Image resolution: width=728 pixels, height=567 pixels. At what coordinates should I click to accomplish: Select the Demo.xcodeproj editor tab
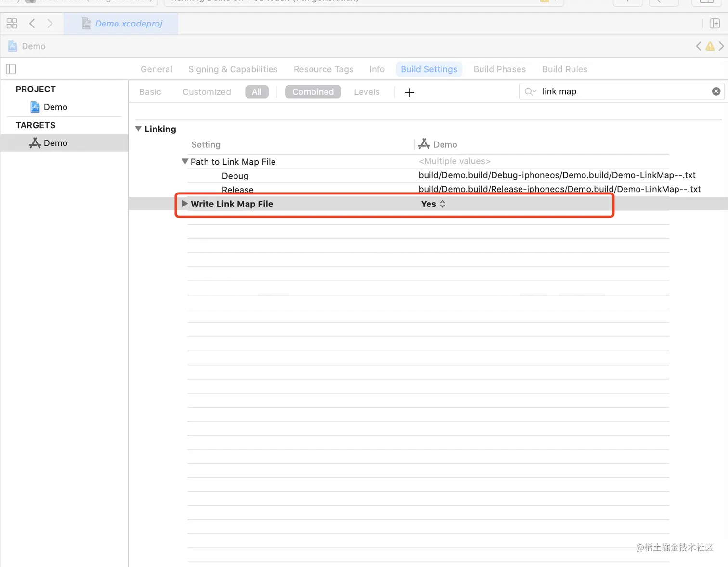pyautogui.click(x=121, y=24)
